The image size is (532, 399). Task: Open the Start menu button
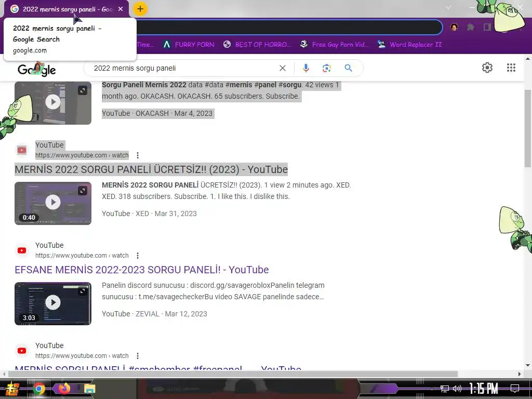(12, 389)
